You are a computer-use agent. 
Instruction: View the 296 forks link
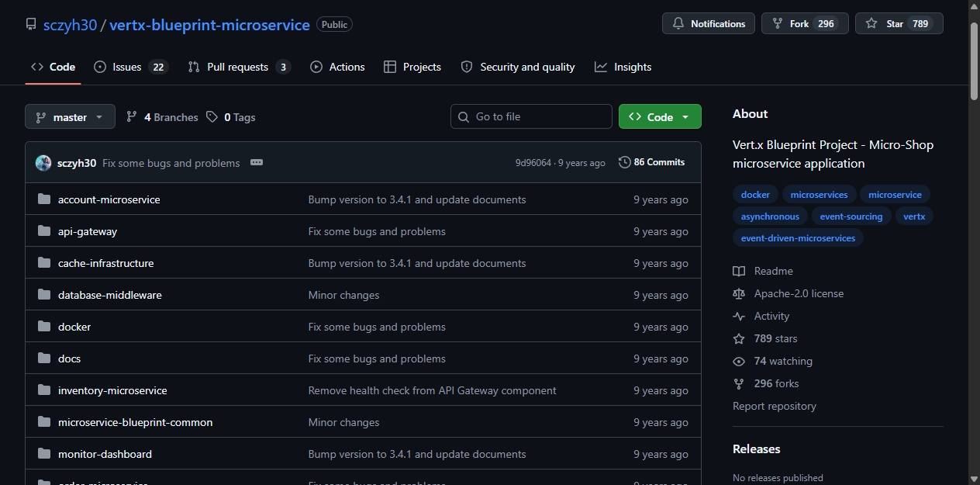[x=766, y=383]
